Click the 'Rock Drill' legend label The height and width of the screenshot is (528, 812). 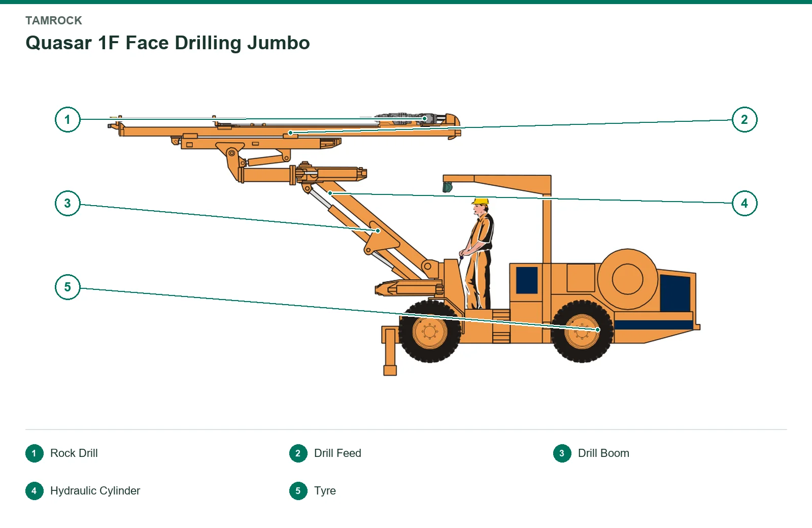click(74, 453)
